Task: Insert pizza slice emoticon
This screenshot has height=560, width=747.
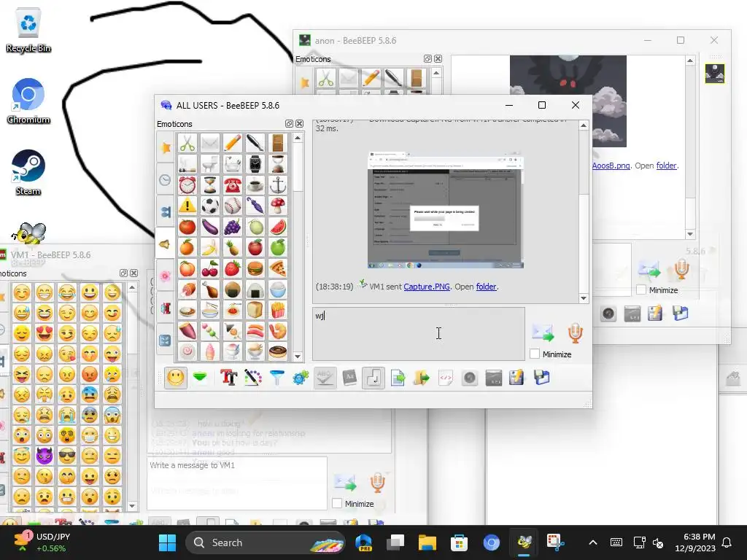Action: point(278,268)
